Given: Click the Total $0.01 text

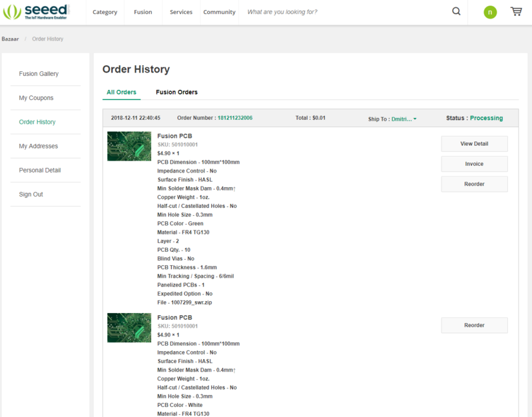Looking at the screenshot, I should [310, 118].
